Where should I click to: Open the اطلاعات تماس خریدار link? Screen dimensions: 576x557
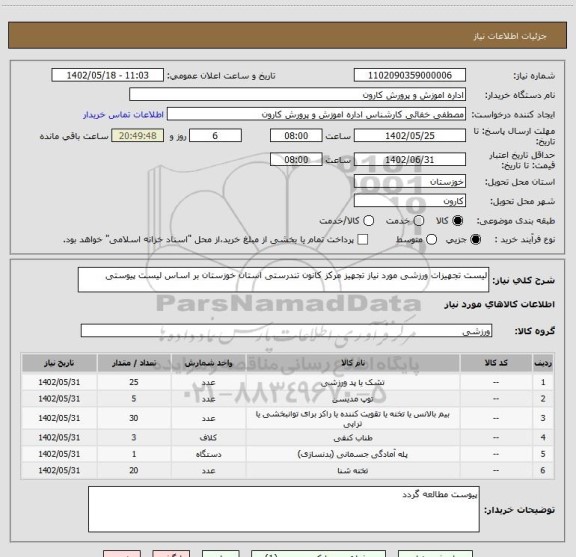tap(123, 115)
